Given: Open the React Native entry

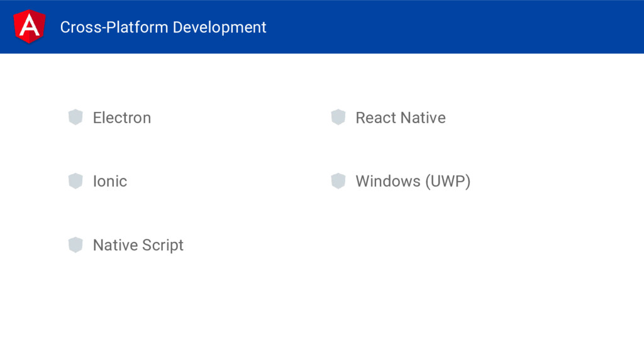Looking at the screenshot, I should tap(401, 118).
